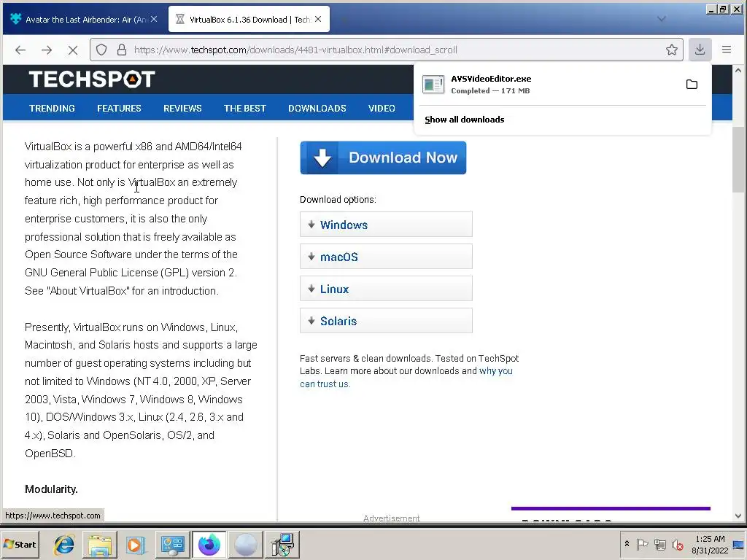
Task: Open the computer setup taskbar icon
Action: tap(282, 544)
